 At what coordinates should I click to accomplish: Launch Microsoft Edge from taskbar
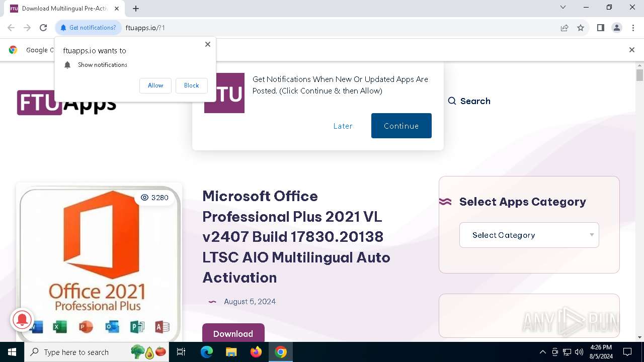tap(207, 352)
